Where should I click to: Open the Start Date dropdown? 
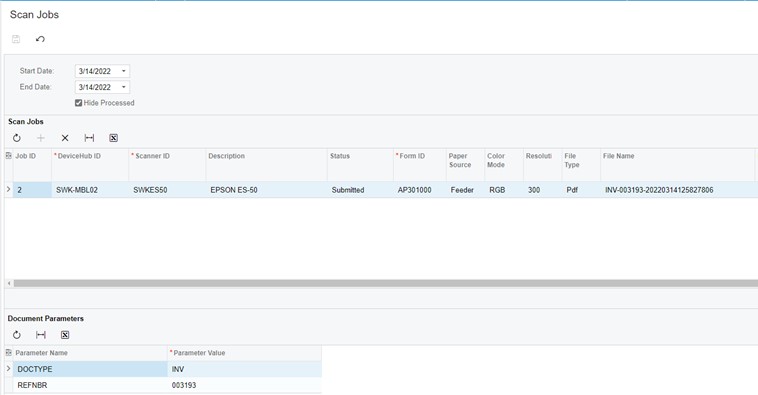click(x=124, y=71)
